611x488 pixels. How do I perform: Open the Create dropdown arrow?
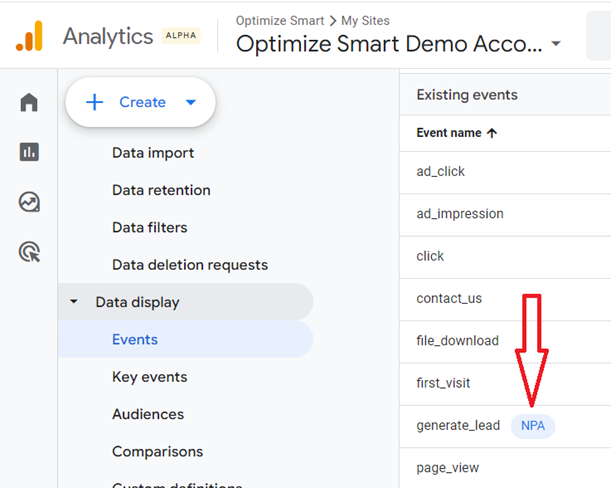pyautogui.click(x=191, y=103)
